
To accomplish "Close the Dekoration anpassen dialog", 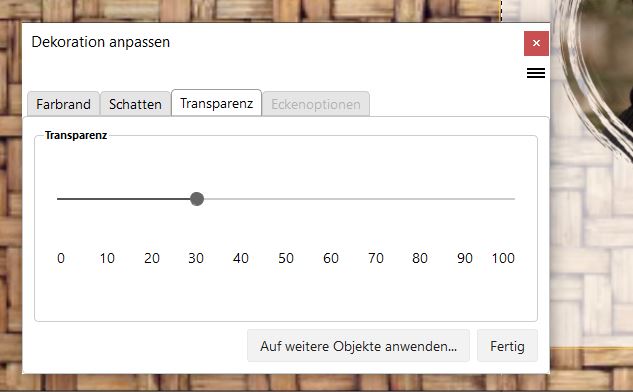I will click(x=536, y=43).
